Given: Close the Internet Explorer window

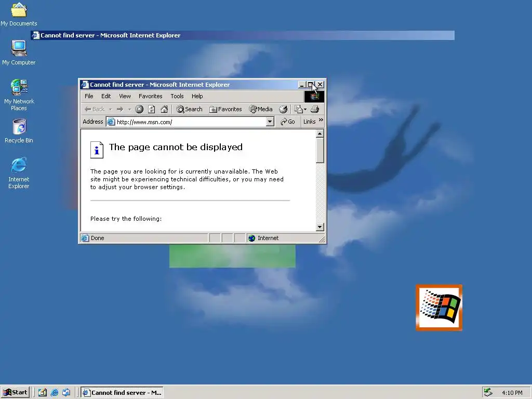Looking at the screenshot, I should tap(320, 85).
